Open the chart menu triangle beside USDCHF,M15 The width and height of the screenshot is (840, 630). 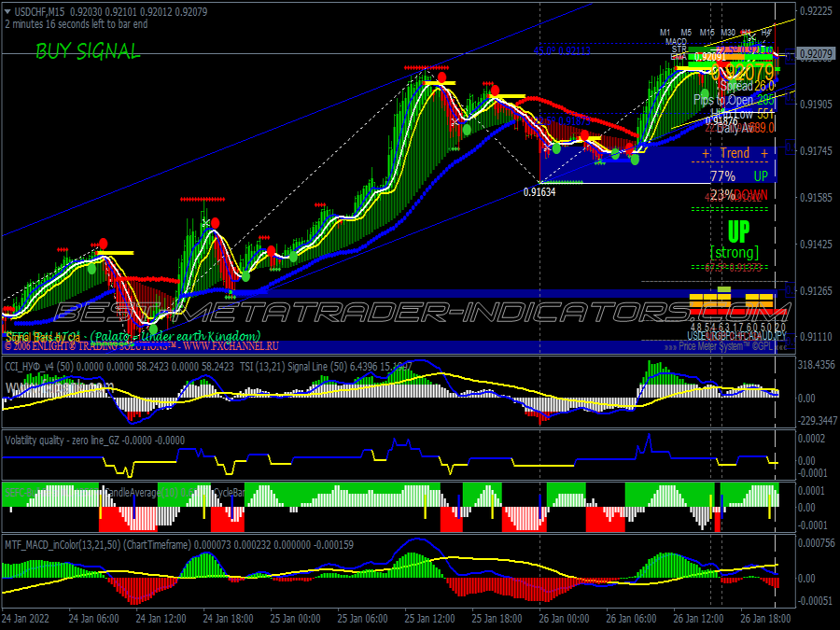7,11
